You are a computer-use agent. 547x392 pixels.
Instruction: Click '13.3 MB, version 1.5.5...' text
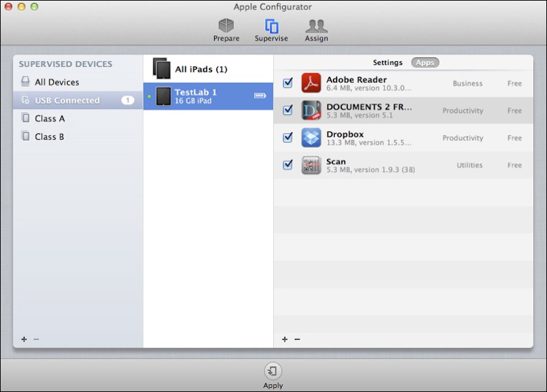click(369, 143)
